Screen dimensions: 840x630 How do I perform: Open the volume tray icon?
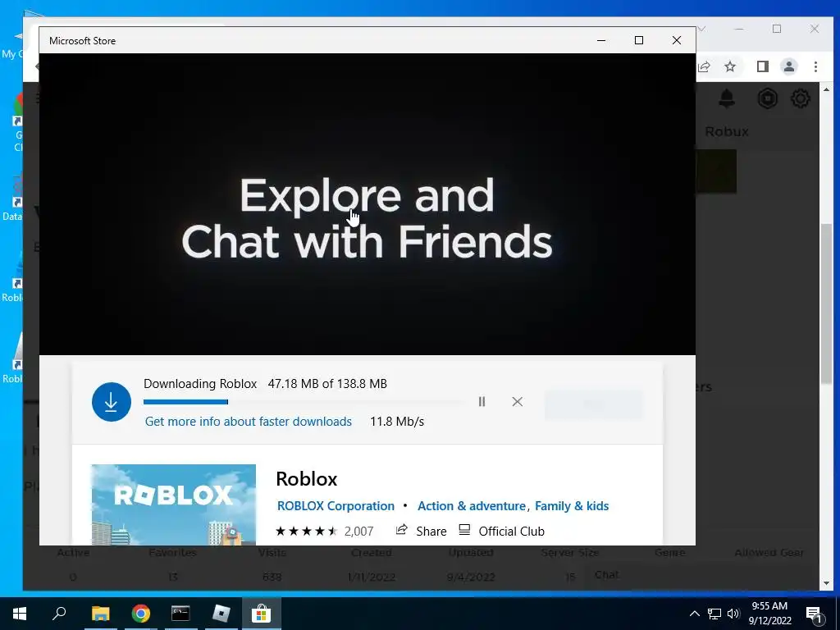(x=733, y=614)
